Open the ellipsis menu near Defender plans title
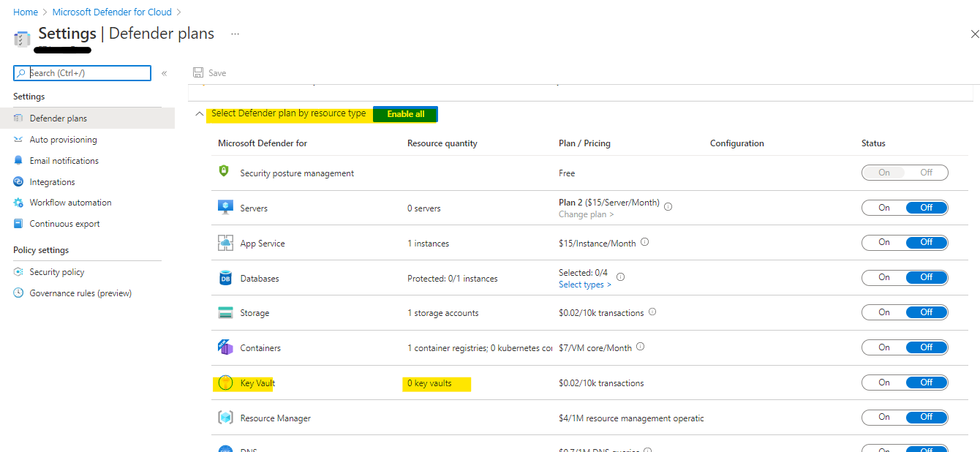 (x=235, y=34)
